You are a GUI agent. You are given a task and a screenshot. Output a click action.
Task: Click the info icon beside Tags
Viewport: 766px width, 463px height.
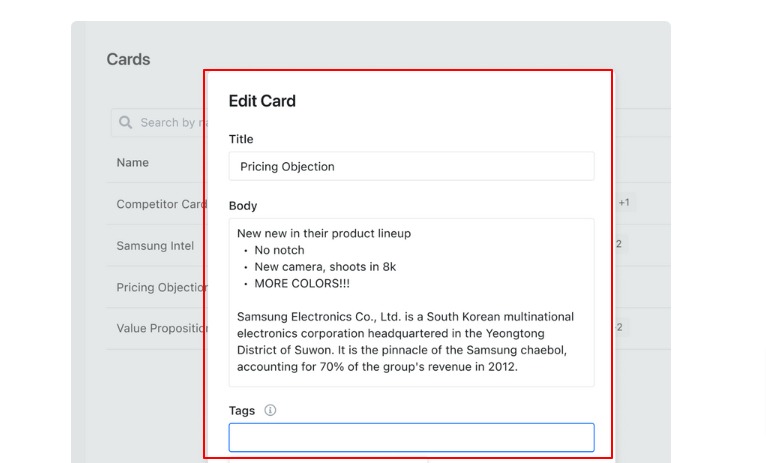point(270,410)
